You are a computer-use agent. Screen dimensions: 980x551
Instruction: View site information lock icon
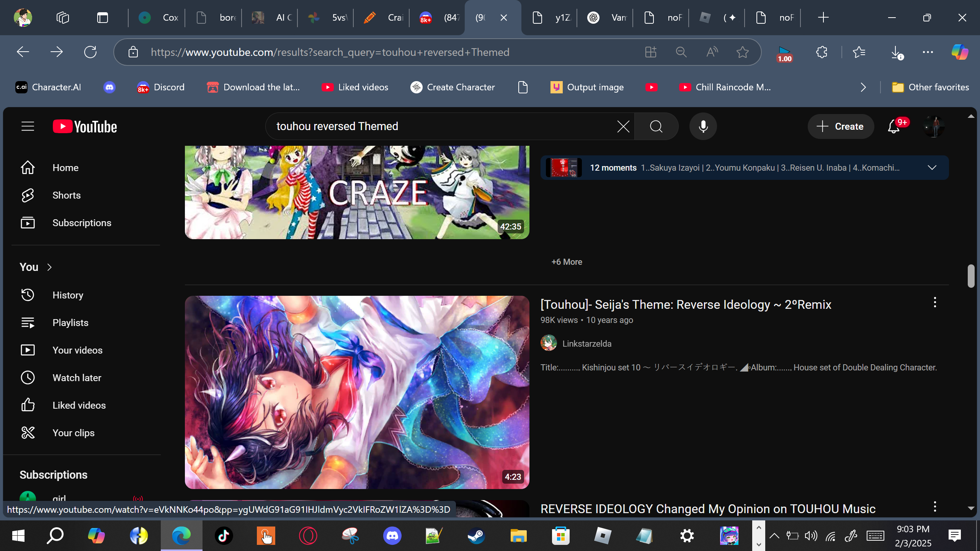click(133, 52)
